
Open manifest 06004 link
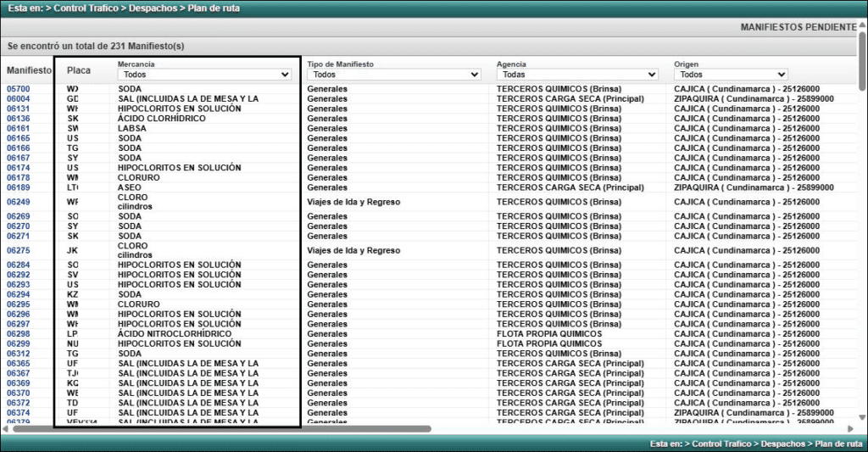(19, 99)
